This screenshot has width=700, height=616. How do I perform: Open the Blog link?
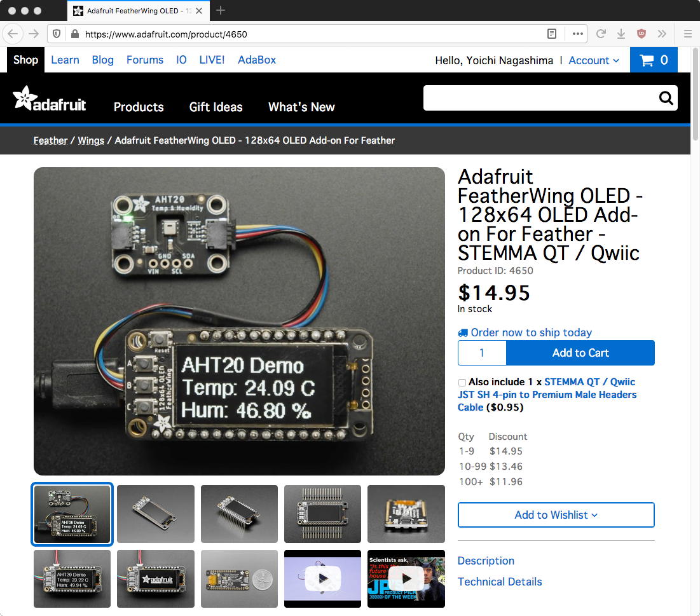click(102, 60)
